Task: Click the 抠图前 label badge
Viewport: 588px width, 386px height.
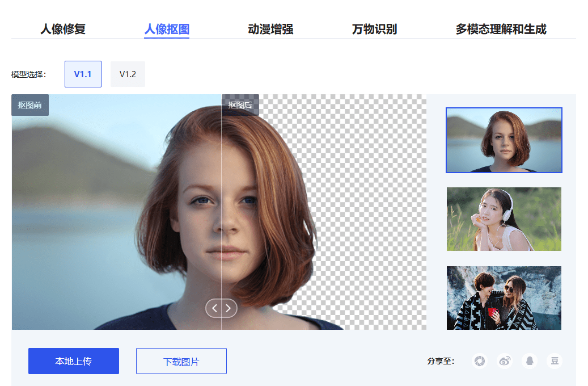Action: [x=29, y=105]
